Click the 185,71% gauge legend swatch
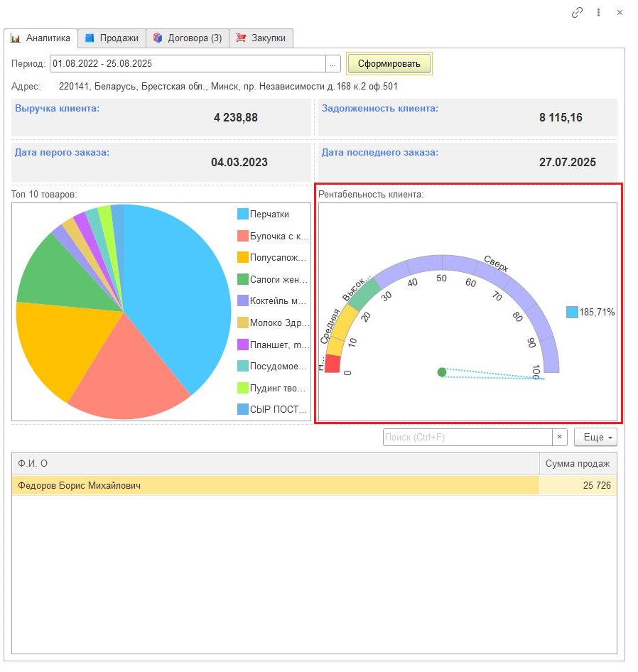 [572, 312]
